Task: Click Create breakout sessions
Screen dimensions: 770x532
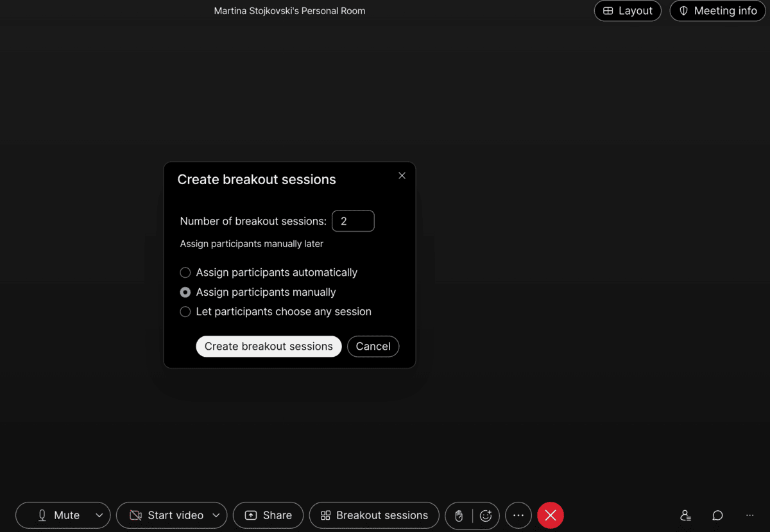Action: click(268, 346)
